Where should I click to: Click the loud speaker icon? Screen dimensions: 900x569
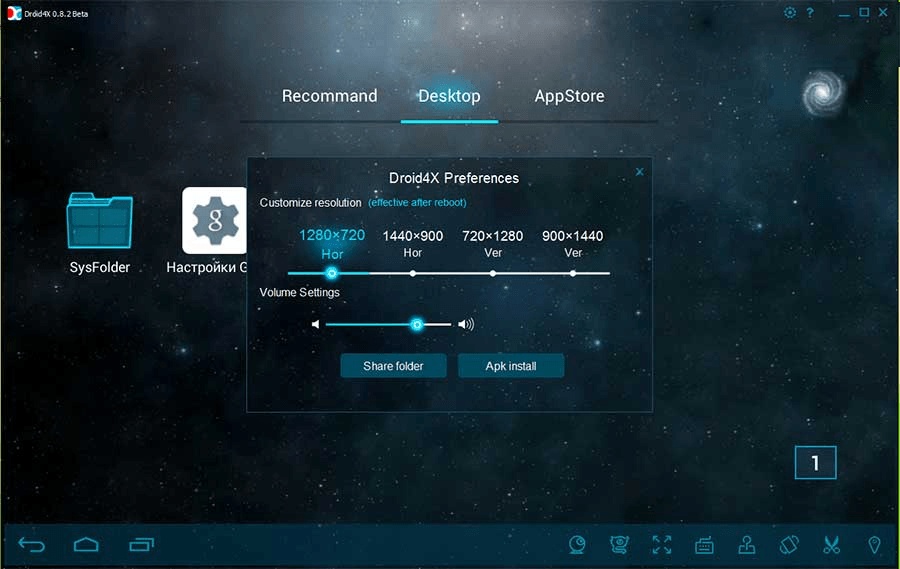[466, 324]
